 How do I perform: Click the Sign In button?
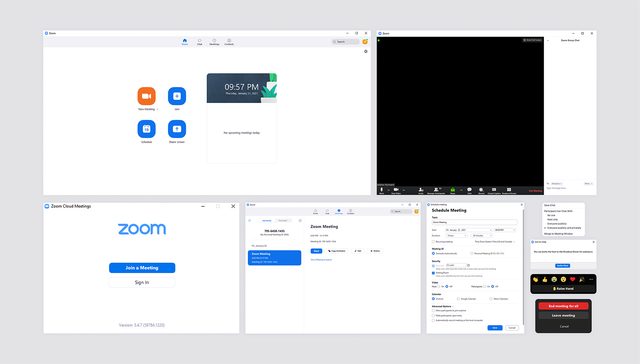point(142,282)
